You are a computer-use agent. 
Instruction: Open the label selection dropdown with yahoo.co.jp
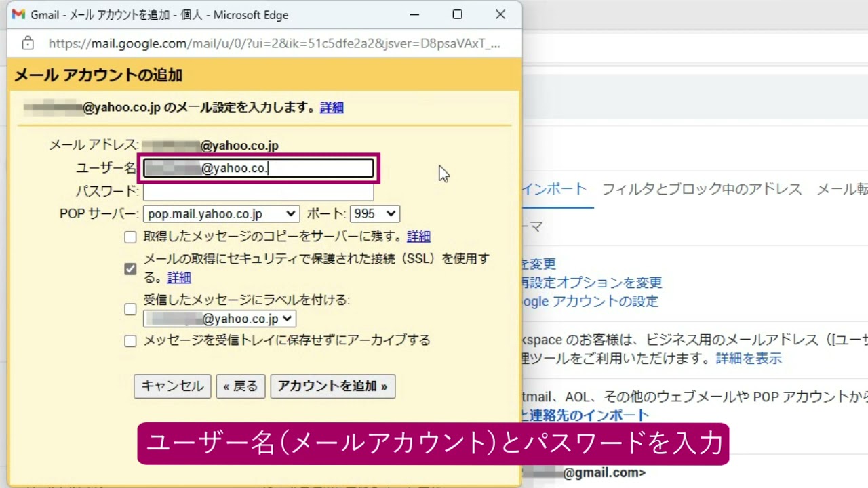pyautogui.click(x=220, y=319)
